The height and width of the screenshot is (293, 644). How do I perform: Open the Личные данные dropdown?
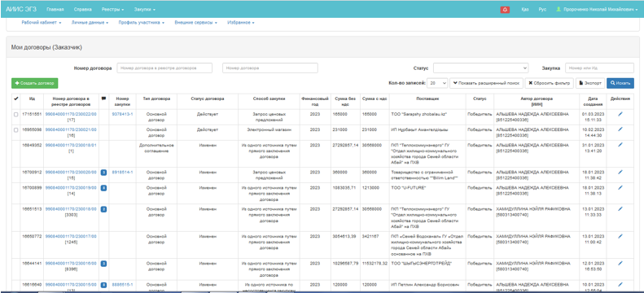(90, 23)
